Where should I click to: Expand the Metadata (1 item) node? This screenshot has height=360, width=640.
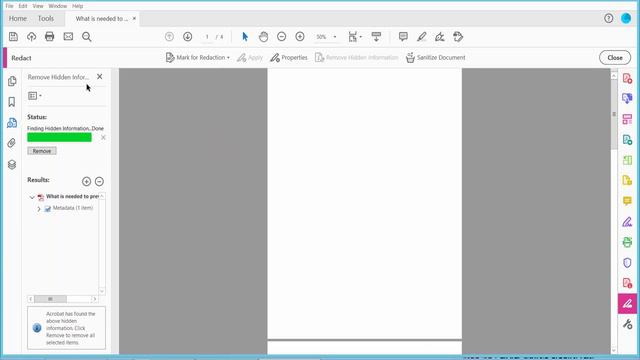point(39,209)
